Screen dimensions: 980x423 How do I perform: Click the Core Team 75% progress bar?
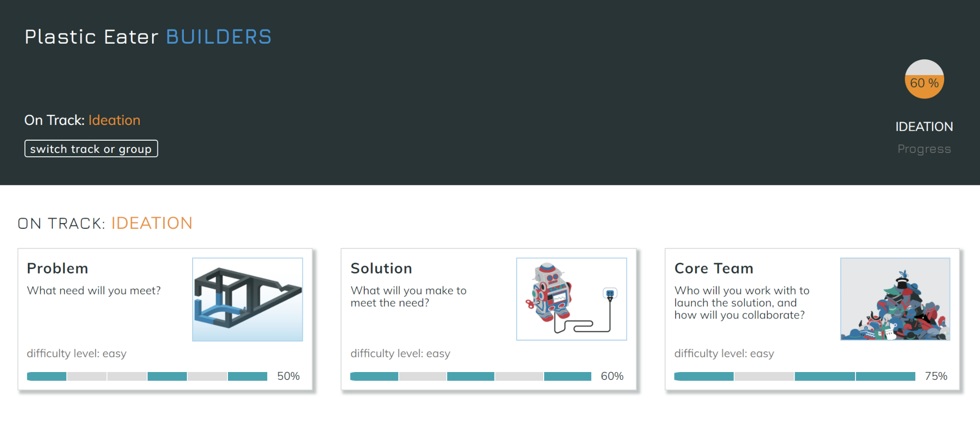point(795,376)
